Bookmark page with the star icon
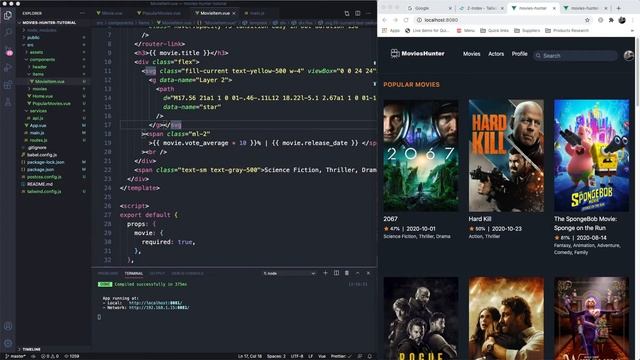 point(587,20)
